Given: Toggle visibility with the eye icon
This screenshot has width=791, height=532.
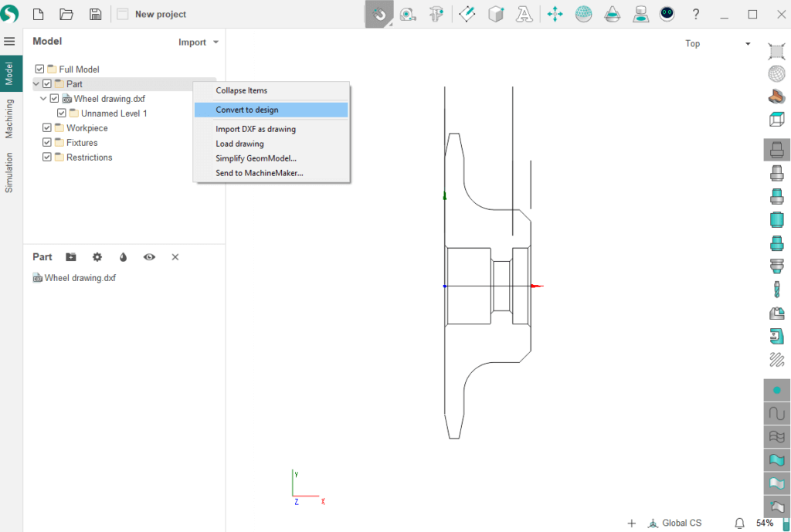Looking at the screenshot, I should click(149, 257).
